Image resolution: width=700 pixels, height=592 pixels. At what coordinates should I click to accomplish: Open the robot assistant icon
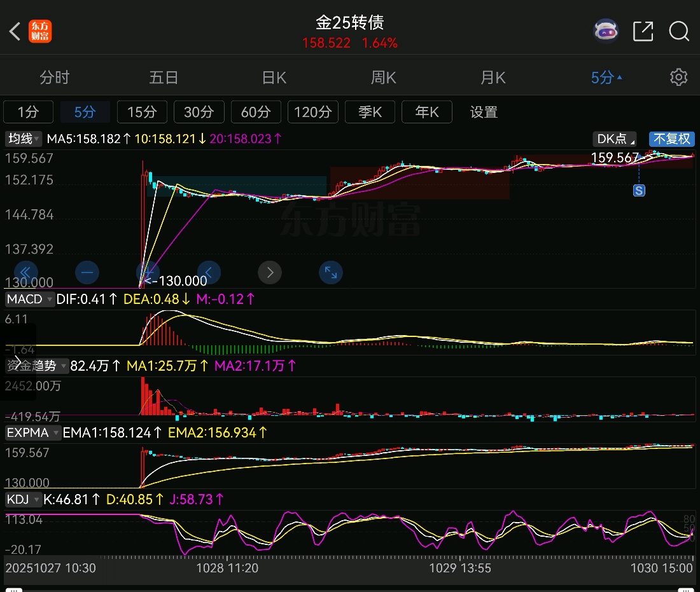click(x=606, y=31)
